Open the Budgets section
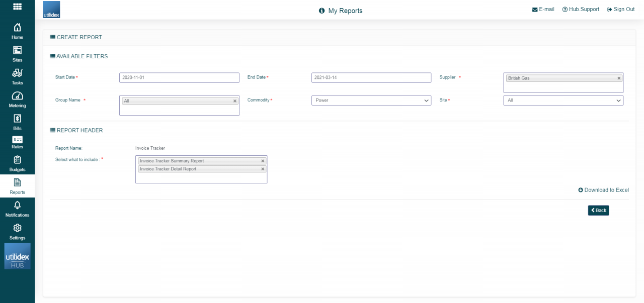 pyautogui.click(x=17, y=163)
